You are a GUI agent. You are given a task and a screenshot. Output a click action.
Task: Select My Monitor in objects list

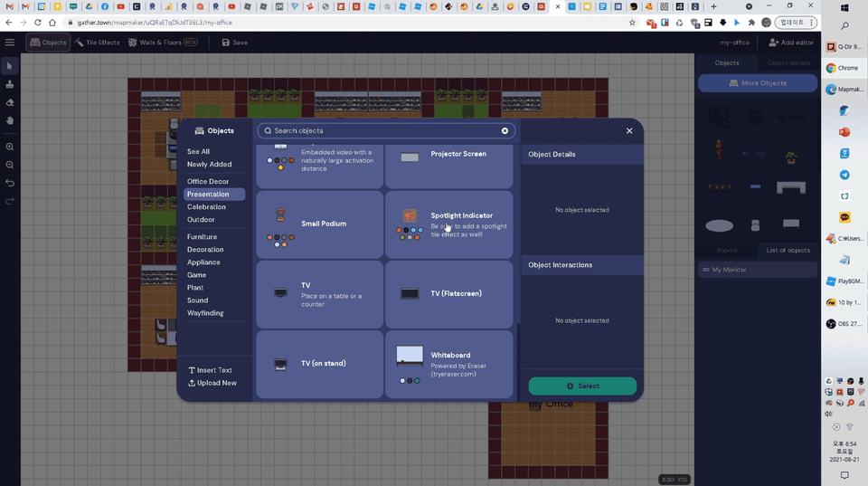[x=758, y=270]
